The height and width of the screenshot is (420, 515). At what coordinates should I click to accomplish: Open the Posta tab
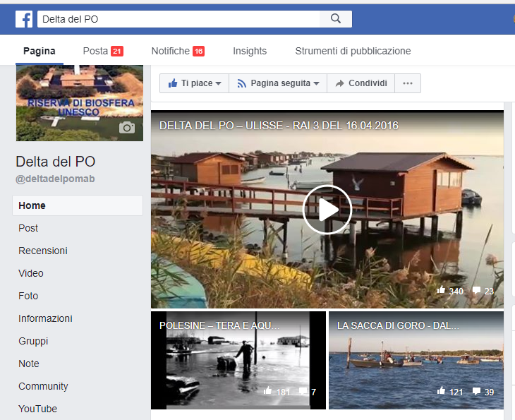tap(103, 52)
